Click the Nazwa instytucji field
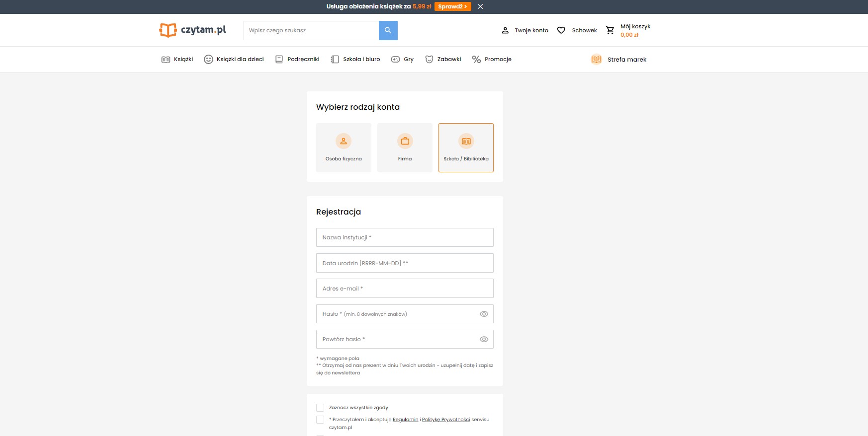Image resolution: width=868 pixels, height=436 pixels. 405,237
